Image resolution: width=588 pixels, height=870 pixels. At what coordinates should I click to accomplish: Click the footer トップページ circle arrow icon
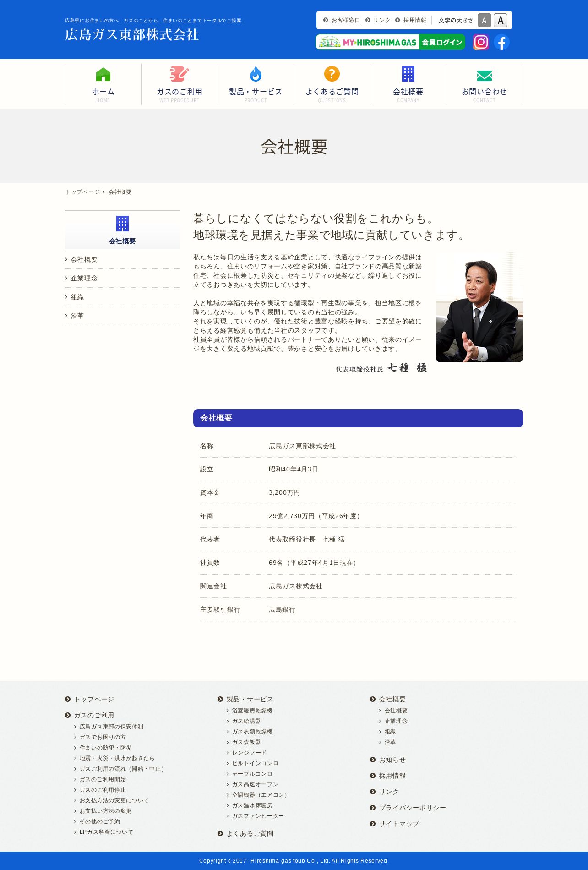tap(68, 699)
